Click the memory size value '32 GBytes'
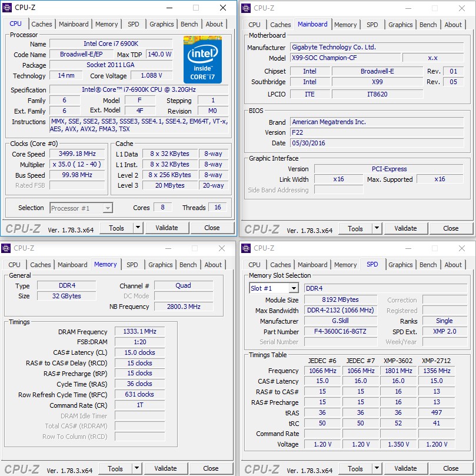The height and width of the screenshot is (476, 476). coord(66,296)
